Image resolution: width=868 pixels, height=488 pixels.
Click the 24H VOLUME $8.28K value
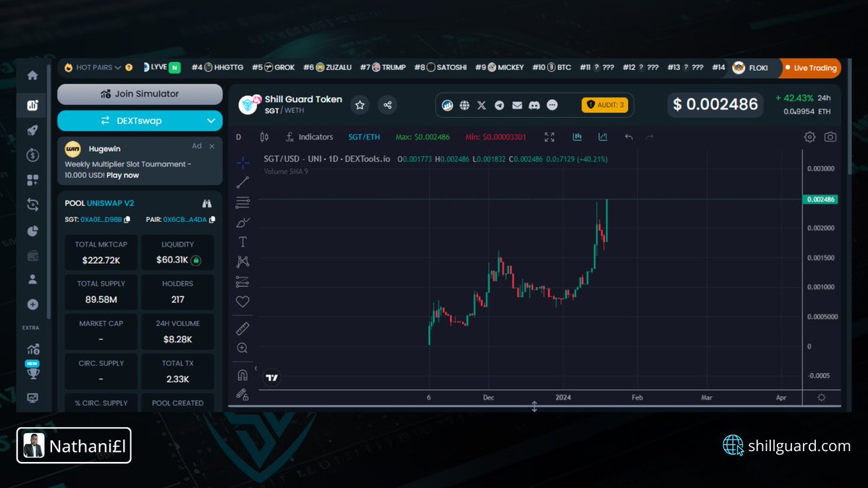(177, 339)
